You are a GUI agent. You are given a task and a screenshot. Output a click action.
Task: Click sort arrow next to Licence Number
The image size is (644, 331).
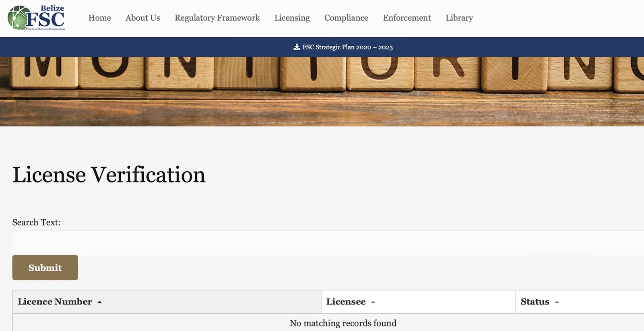(99, 302)
